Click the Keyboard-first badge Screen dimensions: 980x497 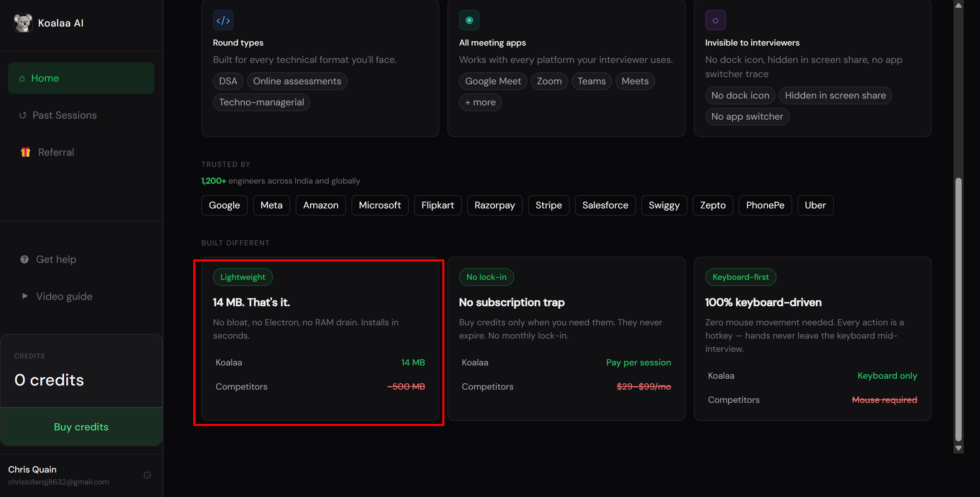(740, 277)
